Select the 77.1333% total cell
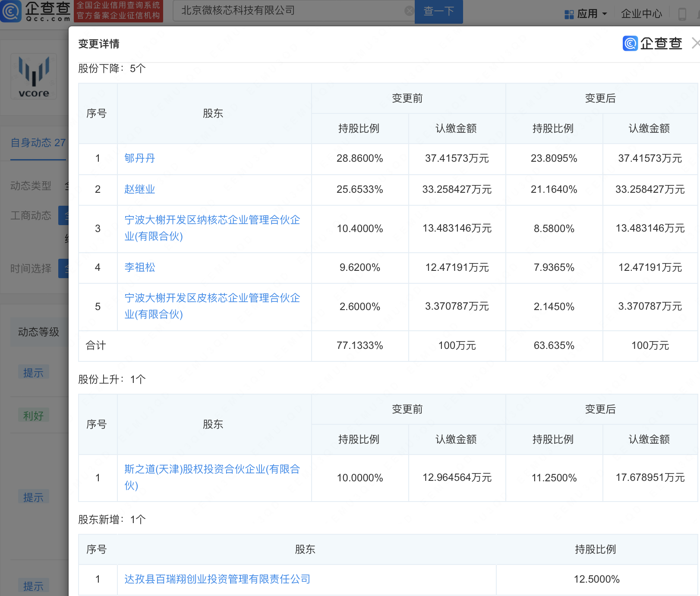The image size is (700, 596). [360, 346]
